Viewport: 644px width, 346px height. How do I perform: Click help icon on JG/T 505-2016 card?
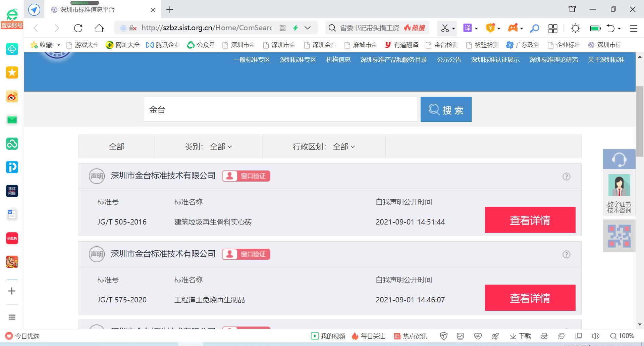coord(567,177)
